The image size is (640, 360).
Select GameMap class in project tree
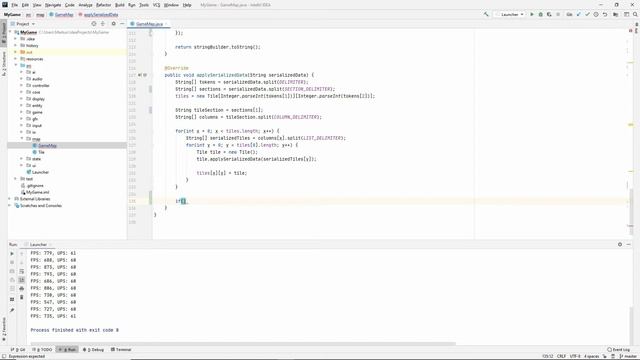tap(47, 146)
